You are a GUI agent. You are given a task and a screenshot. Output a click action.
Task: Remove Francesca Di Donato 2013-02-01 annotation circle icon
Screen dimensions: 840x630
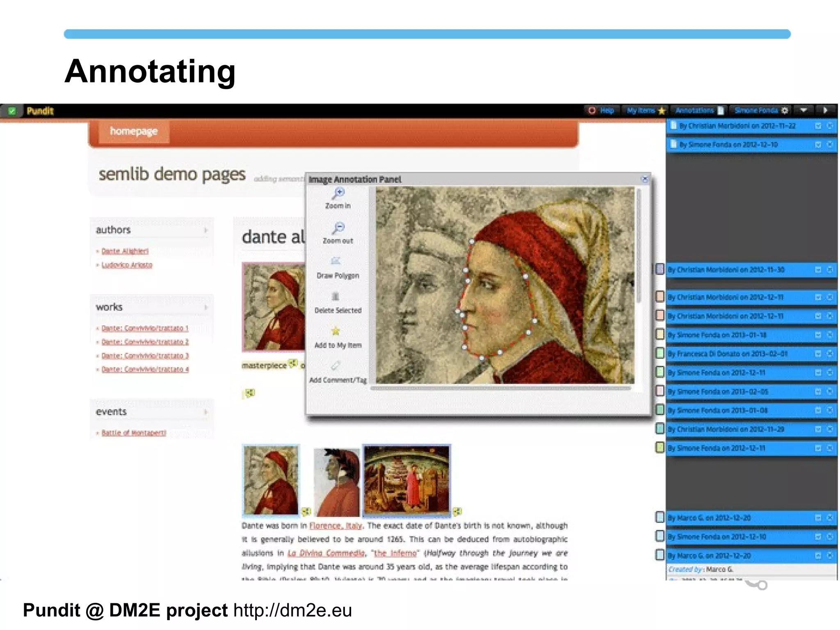[830, 354]
